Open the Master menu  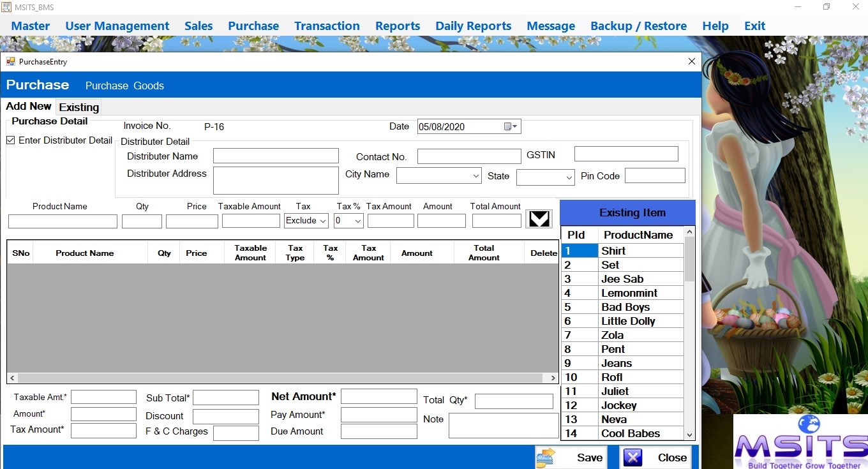tap(30, 26)
